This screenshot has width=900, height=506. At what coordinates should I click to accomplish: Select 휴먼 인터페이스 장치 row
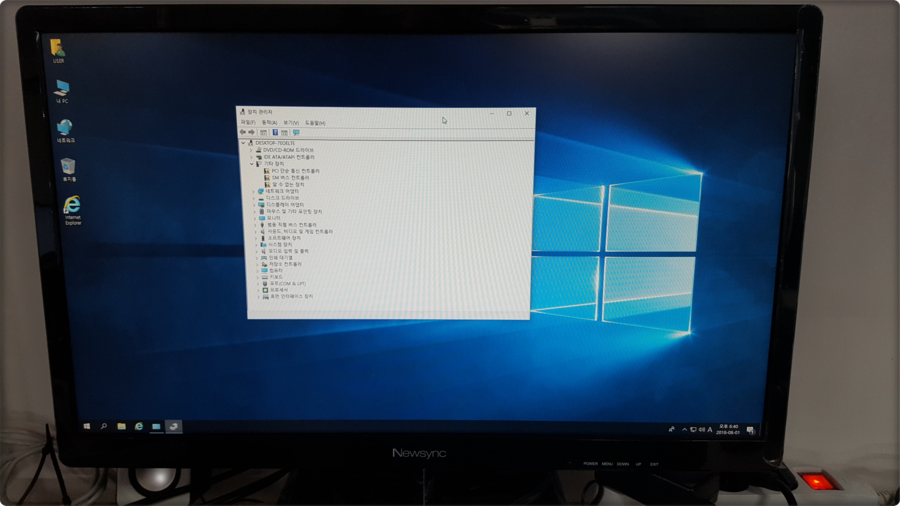[x=288, y=297]
